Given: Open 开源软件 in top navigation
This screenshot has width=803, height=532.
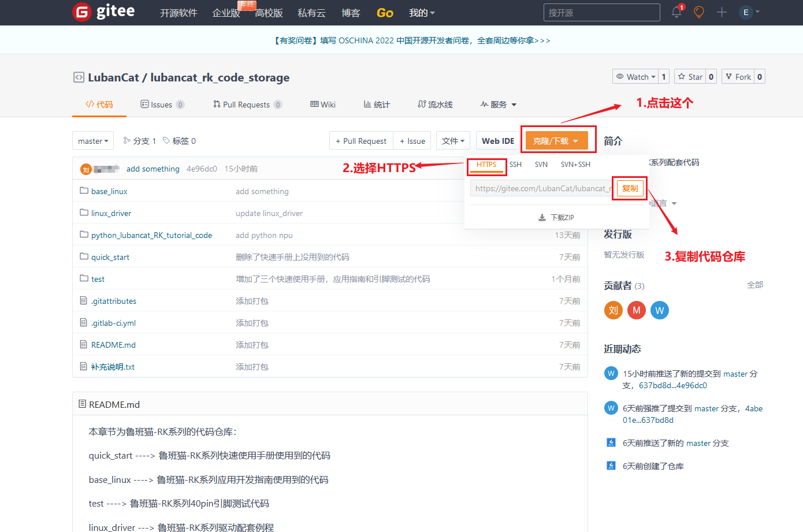Looking at the screenshot, I should point(179,13).
